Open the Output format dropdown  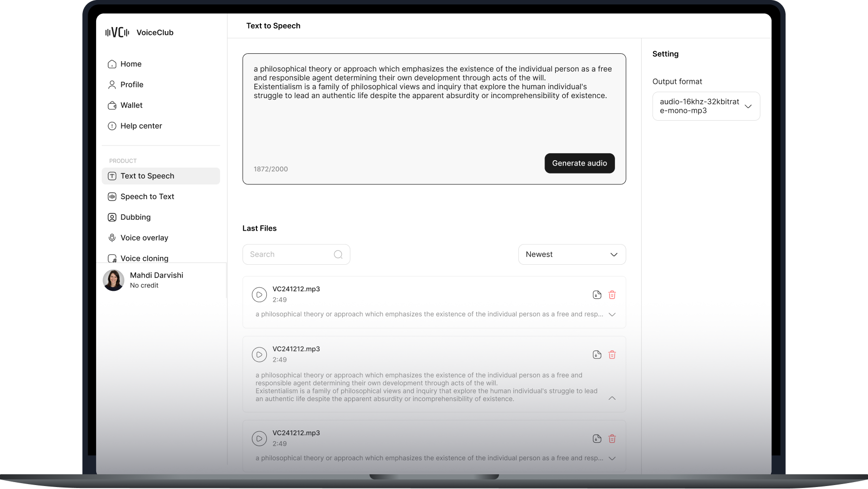tap(706, 106)
